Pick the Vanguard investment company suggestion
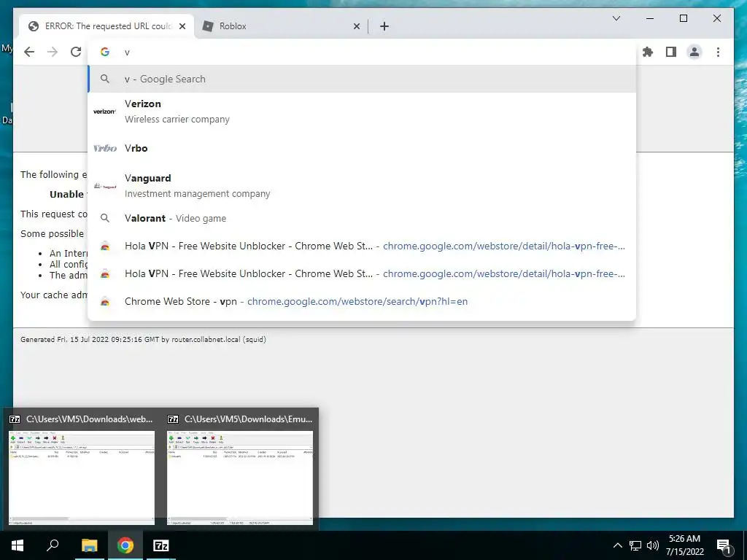The width and height of the screenshot is (747, 560). (362, 186)
